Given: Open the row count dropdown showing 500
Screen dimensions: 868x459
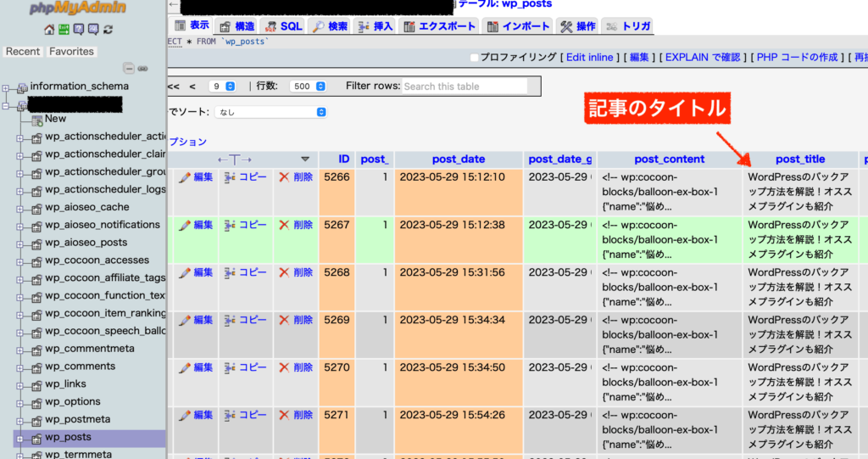Looking at the screenshot, I should 309,87.
